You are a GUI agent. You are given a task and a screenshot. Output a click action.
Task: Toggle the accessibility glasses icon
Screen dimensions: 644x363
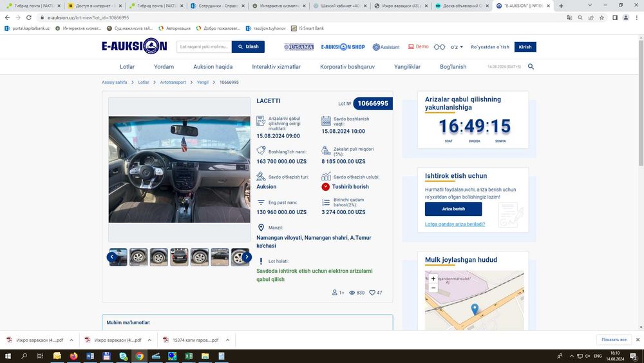[x=439, y=47]
